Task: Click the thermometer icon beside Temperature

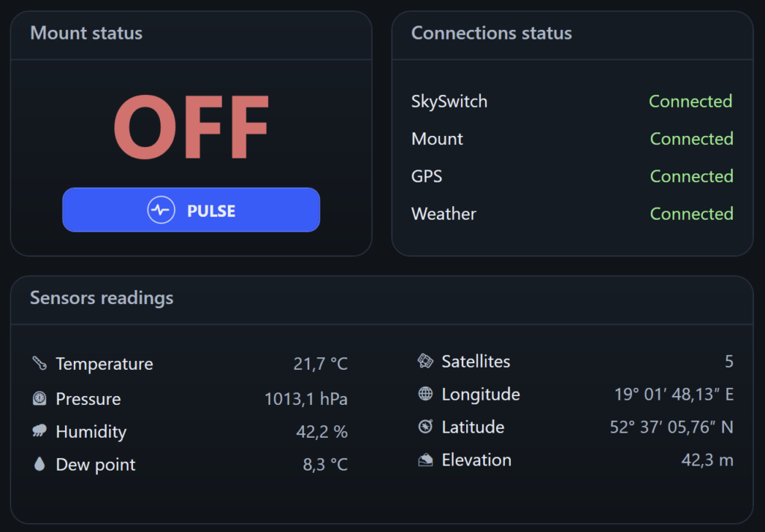Action: click(x=40, y=364)
